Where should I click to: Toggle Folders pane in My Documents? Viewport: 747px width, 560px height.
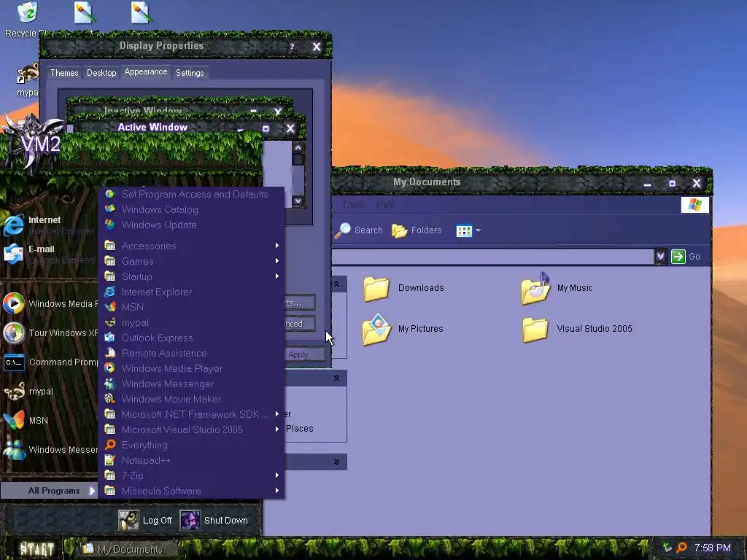[x=417, y=230]
